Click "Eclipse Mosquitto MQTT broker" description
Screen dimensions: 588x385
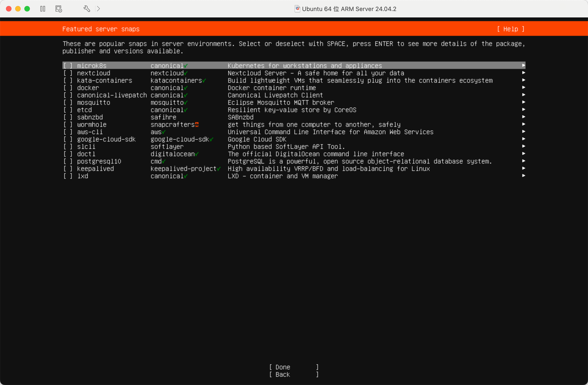[x=281, y=102]
